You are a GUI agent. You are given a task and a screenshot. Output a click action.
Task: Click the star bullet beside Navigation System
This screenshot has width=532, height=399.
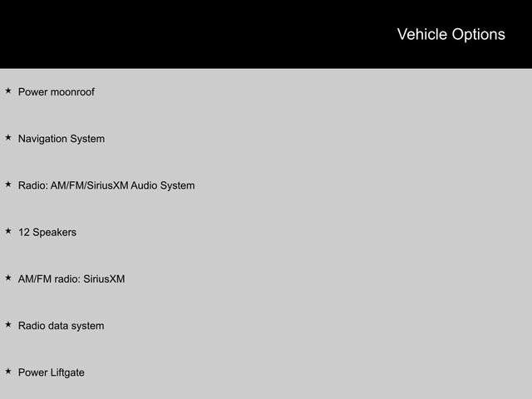coord(8,137)
